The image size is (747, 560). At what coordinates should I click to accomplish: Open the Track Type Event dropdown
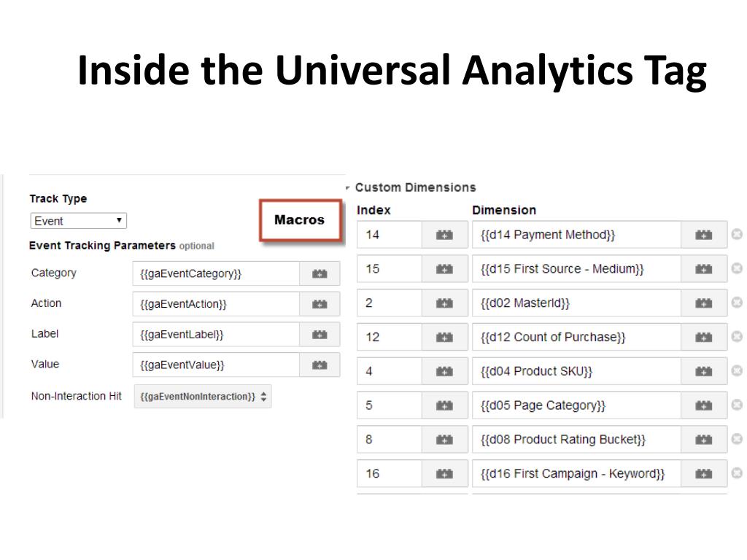click(x=79, y=221)
